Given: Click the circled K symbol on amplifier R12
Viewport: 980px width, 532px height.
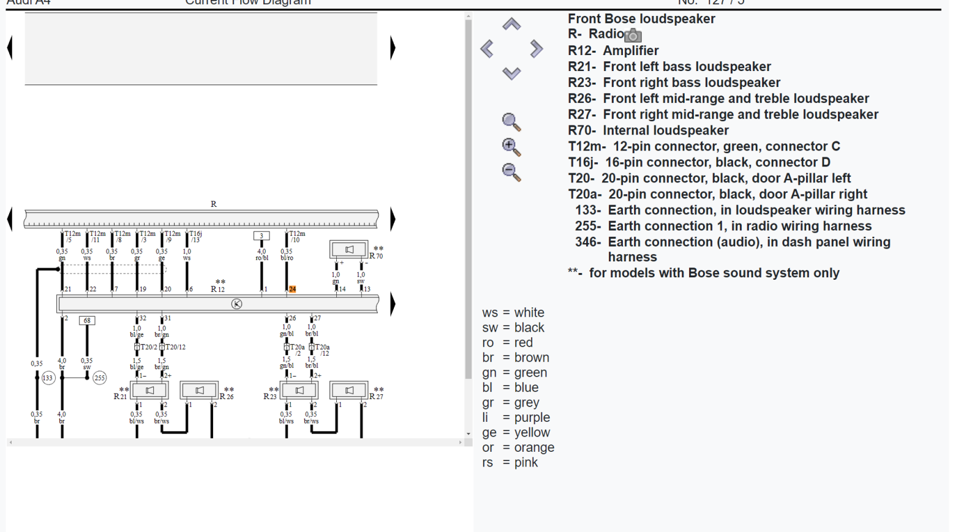Looking at the screenshot, I should click(x=236, y=304).
